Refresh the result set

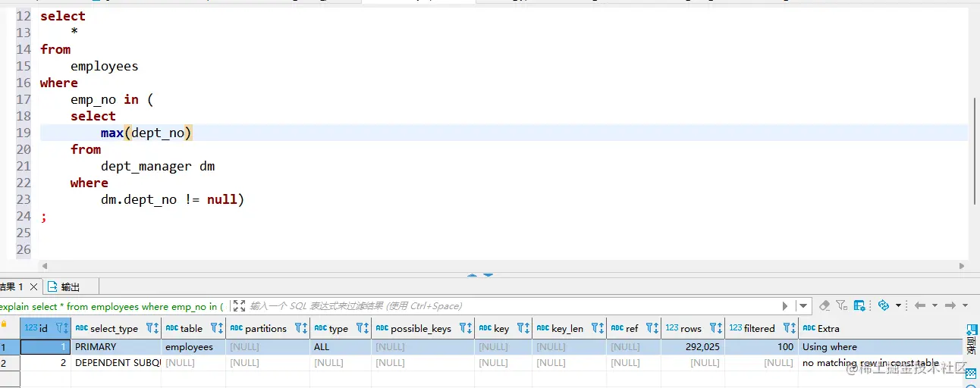(883, 305)
